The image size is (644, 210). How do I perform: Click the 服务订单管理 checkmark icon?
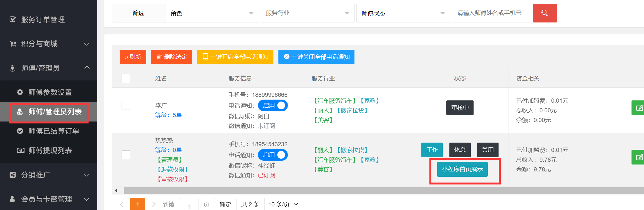(x=13, y=19)
